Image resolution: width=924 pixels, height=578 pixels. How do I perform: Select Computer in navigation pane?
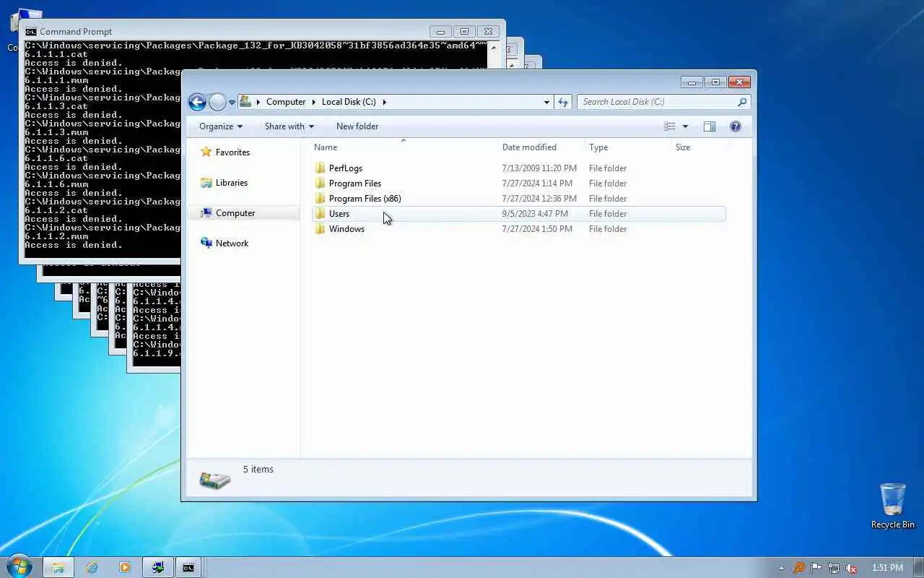click(x=235, y=213)
